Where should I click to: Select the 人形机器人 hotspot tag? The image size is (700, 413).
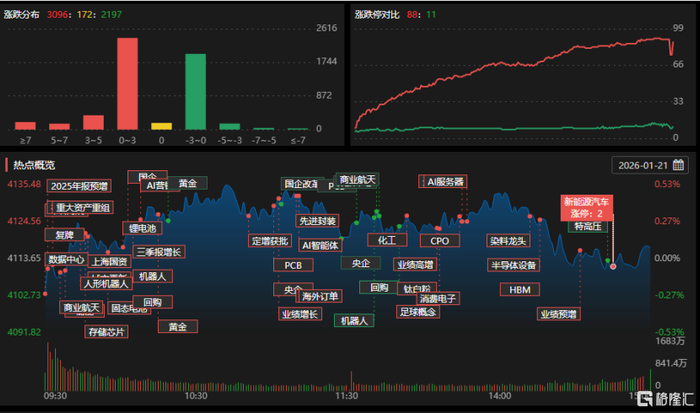pos(106,284)
